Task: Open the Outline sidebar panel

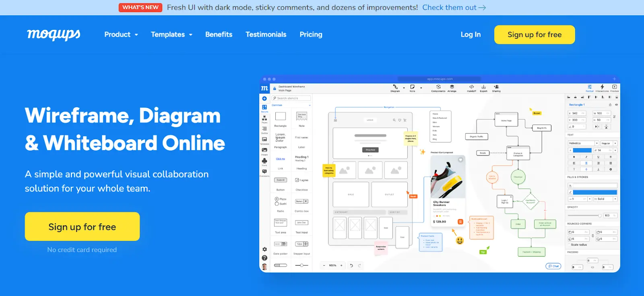Action: (x=264, y=130)
